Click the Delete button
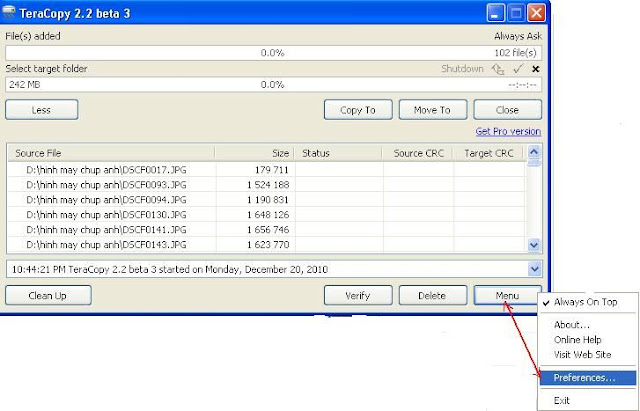Screen dimensions: 640x411 [433, 295]
